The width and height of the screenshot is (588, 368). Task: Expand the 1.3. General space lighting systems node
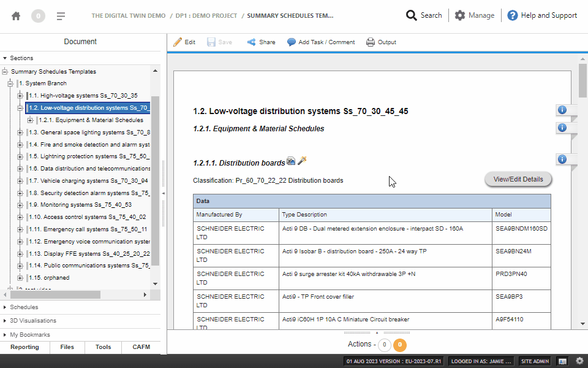(20, 132)
